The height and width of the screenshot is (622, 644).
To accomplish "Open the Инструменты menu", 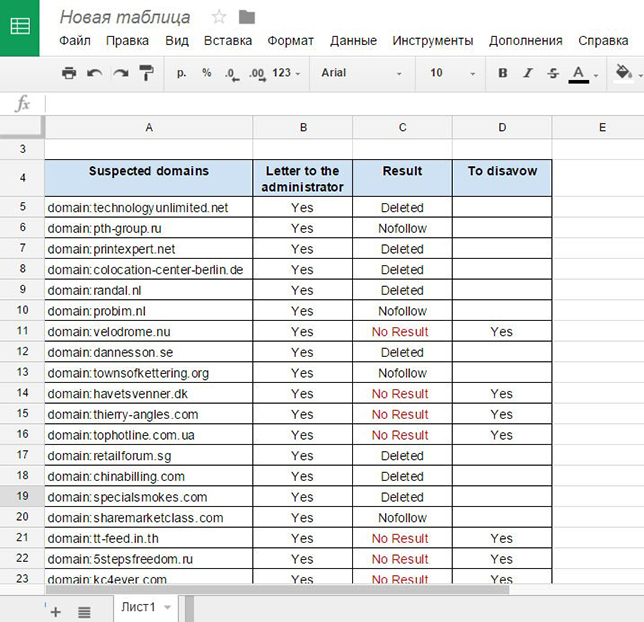I will [x=432, y=40].
